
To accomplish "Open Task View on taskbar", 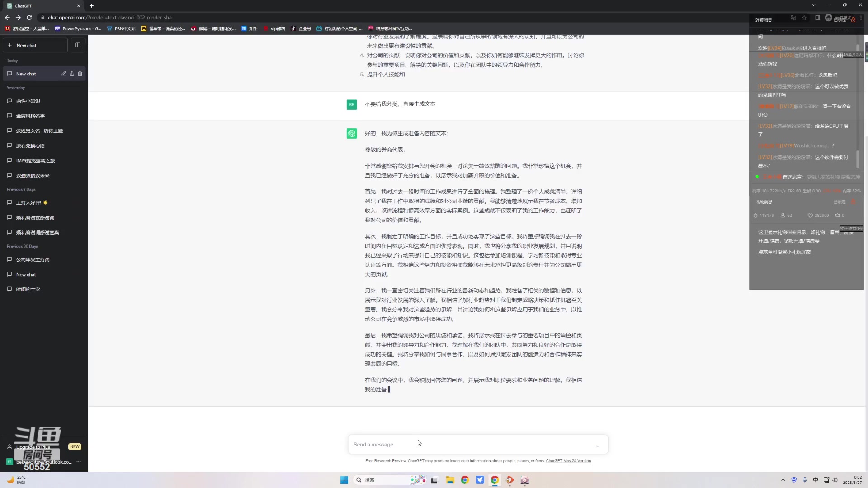I will tap(434, 480).
